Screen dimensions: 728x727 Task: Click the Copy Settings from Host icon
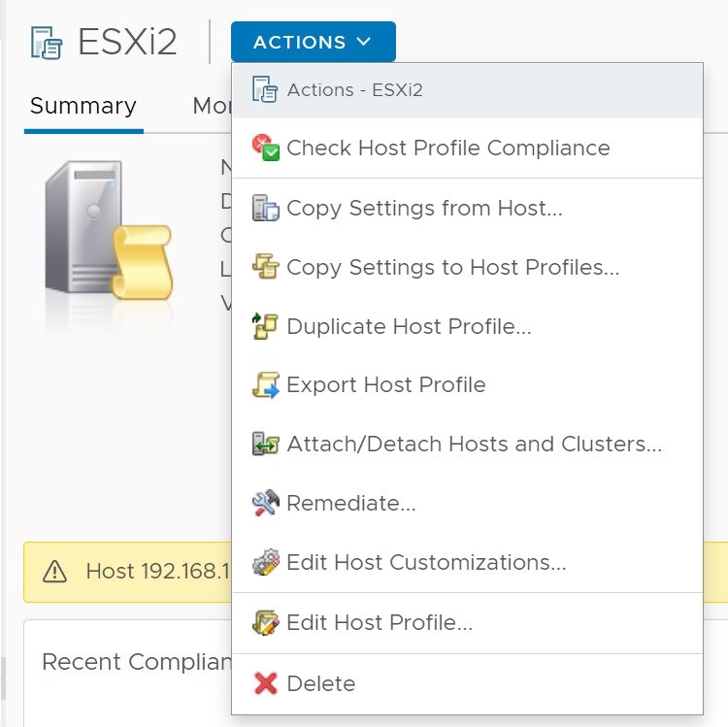coord(265,208)
